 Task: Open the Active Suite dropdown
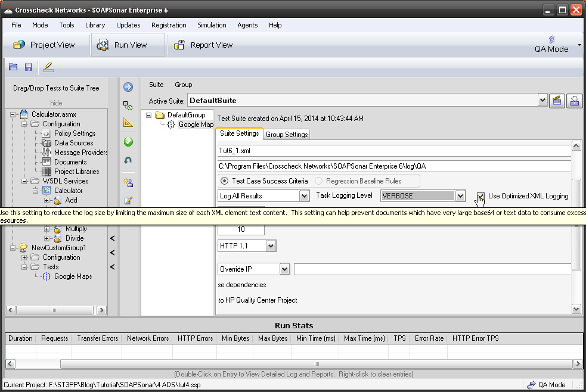click(x=542, y=101)
